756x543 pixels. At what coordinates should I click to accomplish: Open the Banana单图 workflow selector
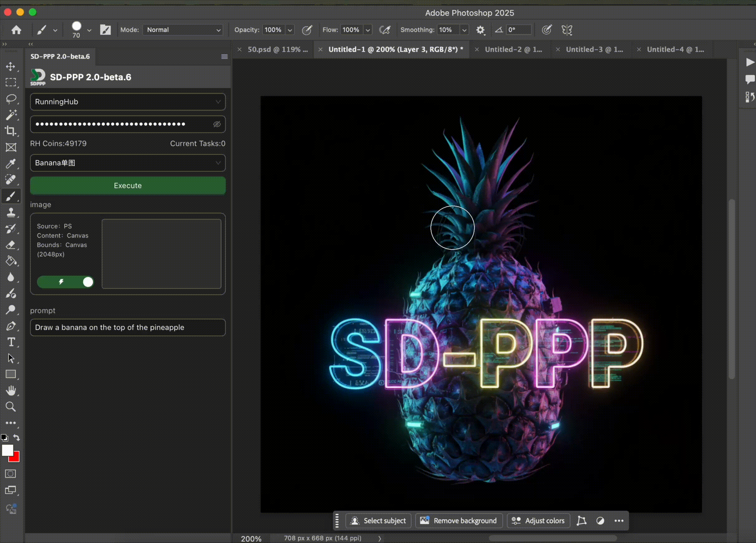[128, 163]
